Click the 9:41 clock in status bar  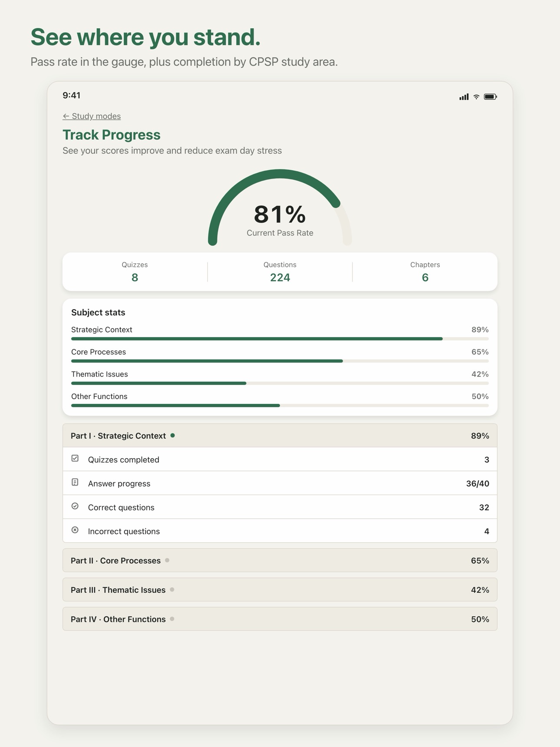[72, 95]
